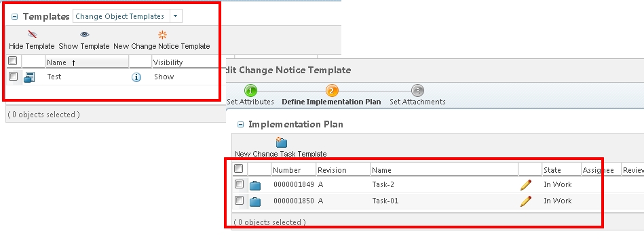Click the Hide Template crossed-eye icon

pyautogui.click(x=32, y=34)
